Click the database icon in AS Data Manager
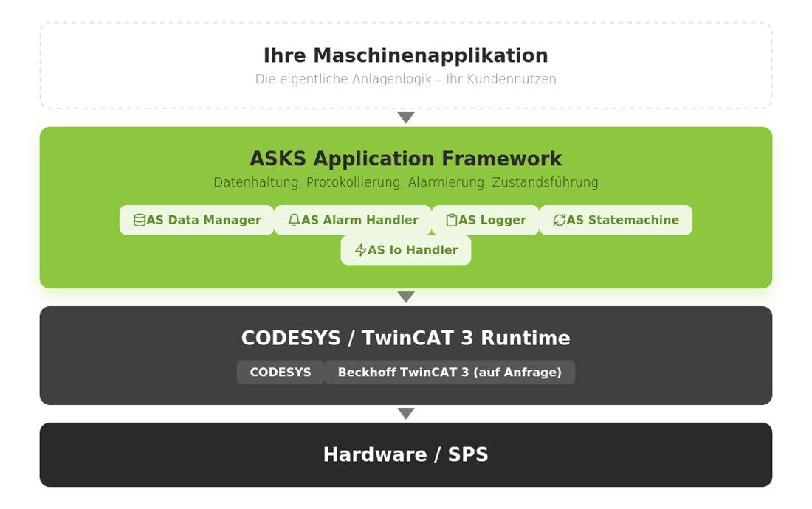Screen dimensions: 812x509 140,221
